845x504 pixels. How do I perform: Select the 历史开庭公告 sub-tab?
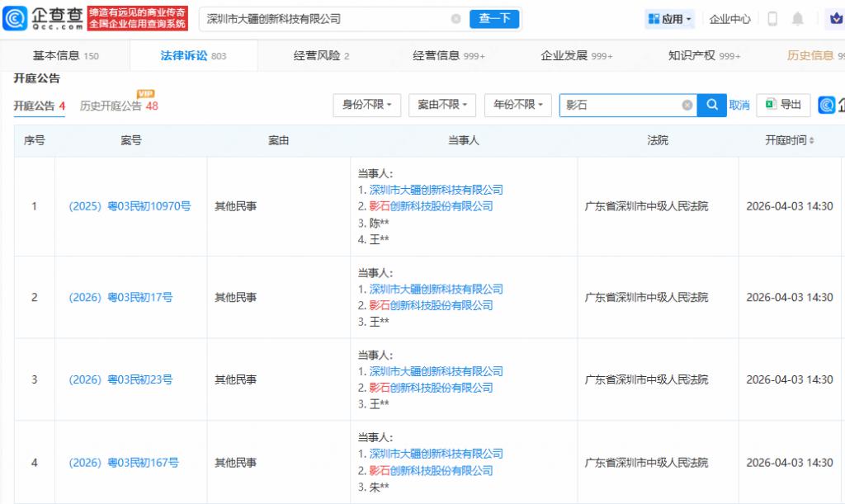[111, 106]
